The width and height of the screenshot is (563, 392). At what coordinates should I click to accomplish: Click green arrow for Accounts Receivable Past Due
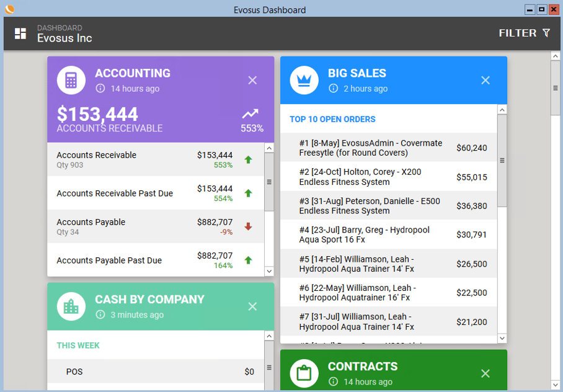pyautogui.click(x=248, y=194)
